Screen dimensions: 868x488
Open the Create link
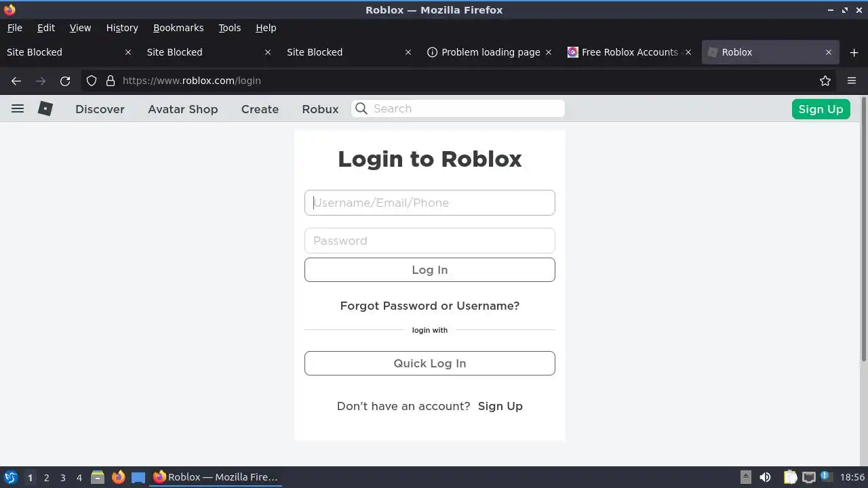click(x=260, y=109)
